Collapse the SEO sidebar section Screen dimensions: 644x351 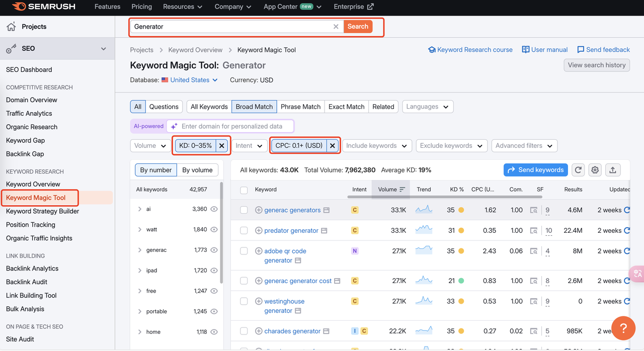104,49
